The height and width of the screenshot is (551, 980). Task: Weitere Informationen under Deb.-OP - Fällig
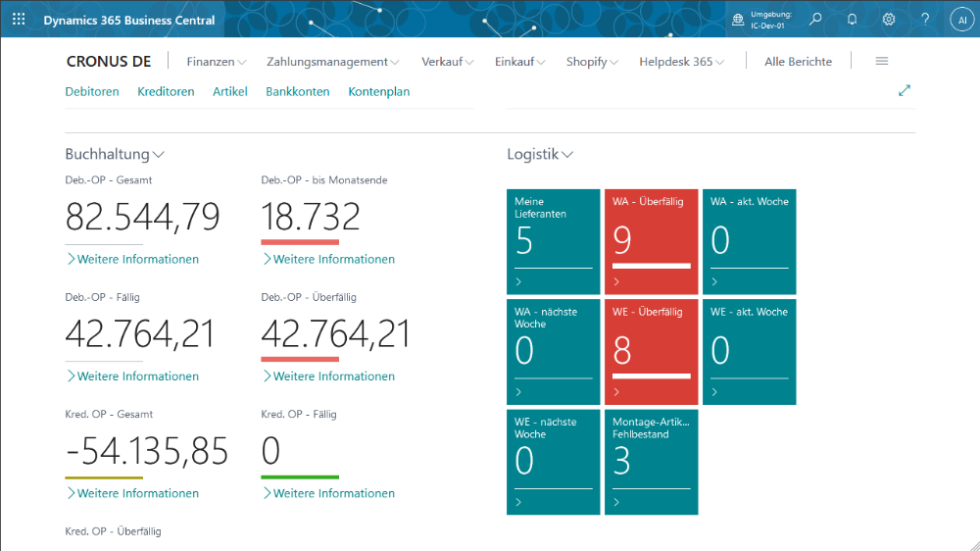(x=132, y=376)
